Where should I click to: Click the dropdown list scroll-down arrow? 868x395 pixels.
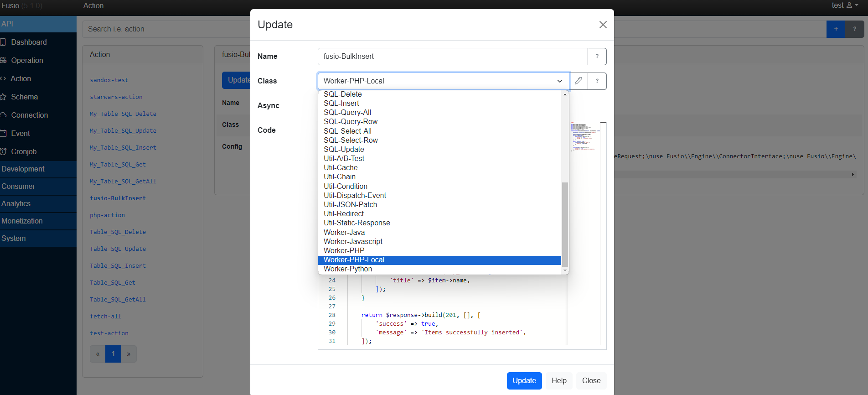click(x=565, y=270)
